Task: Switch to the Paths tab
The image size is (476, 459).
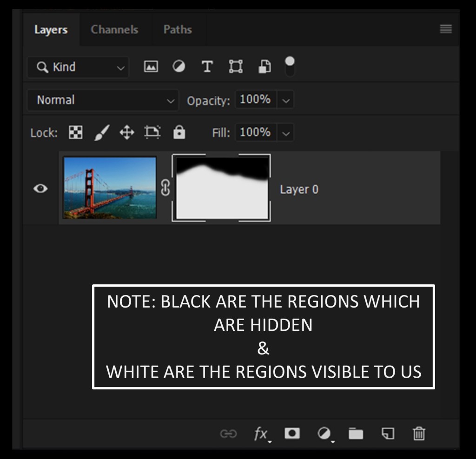Action: (x=178, y=30)
